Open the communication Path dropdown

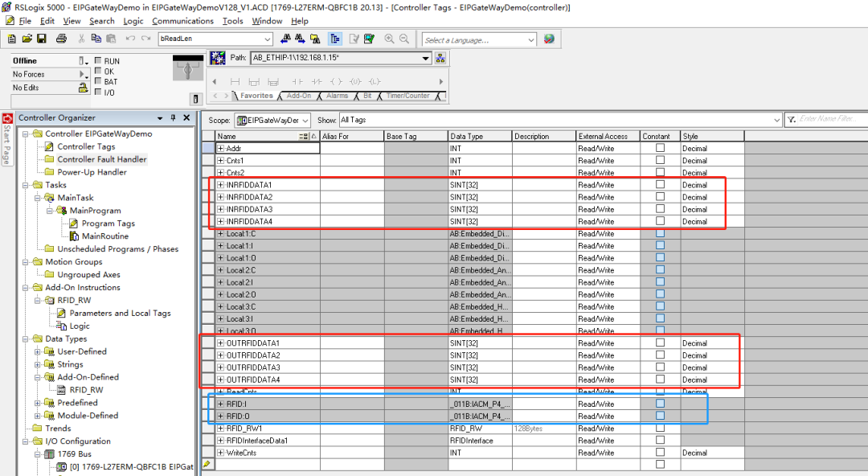(x=426, y=58)
